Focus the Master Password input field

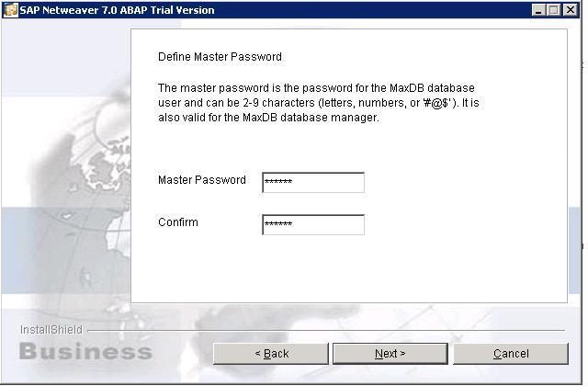point(312,182)
